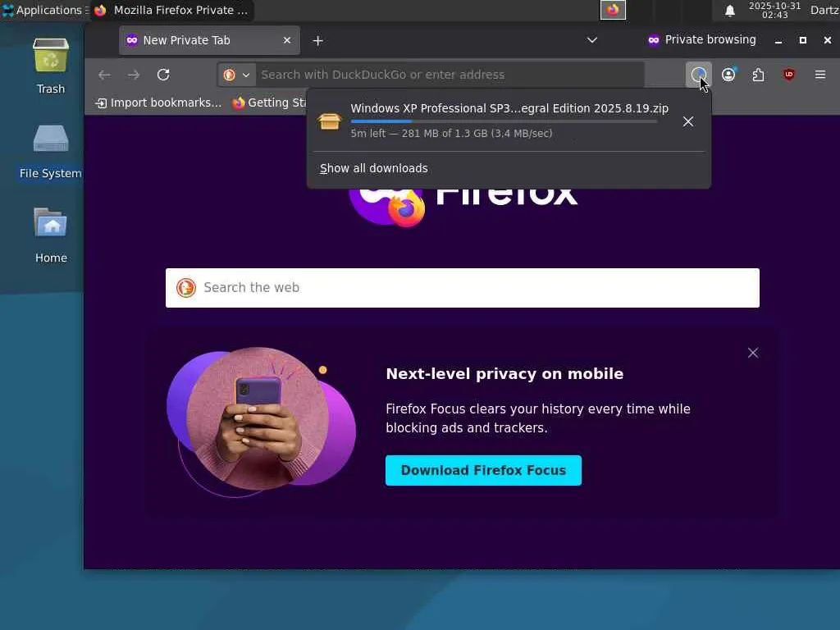This screenshot has height=630, width=840.
Task: Click the Search the web field
Action: [463, 288]
